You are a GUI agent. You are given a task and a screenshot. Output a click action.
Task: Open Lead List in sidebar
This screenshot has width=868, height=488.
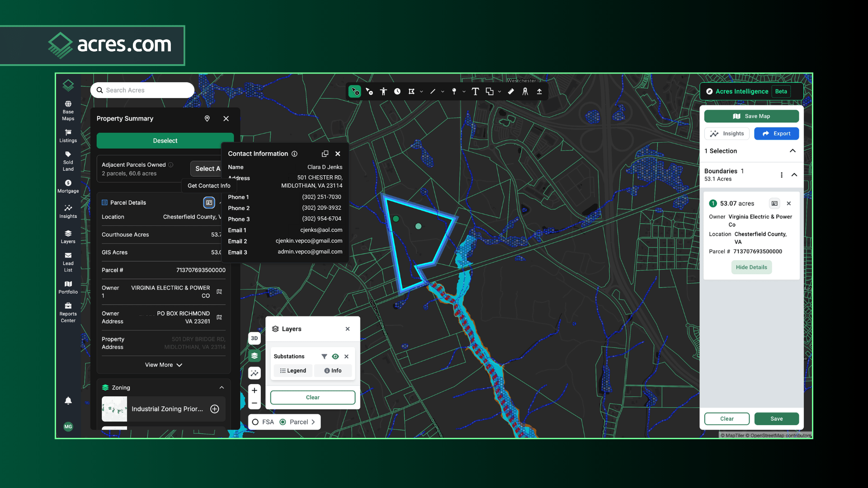click(68, 263)
